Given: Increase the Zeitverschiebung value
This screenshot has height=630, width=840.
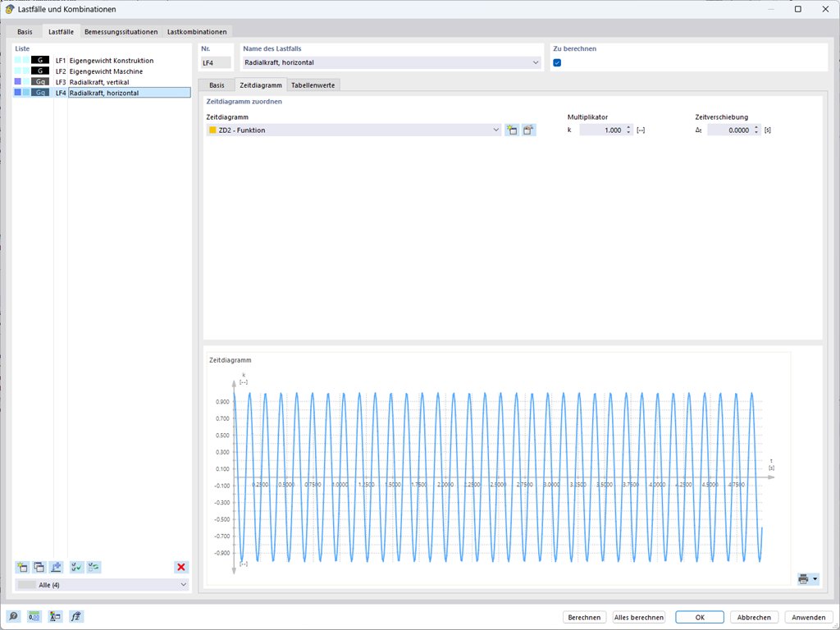Looking at the screenshot, I should click(756, 127).
